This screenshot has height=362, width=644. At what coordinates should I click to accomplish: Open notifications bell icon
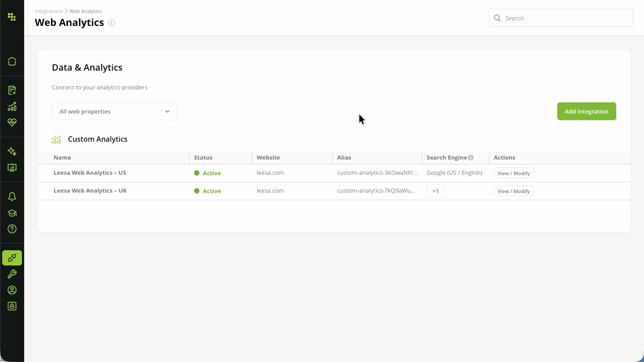click(x=12, y=197)
